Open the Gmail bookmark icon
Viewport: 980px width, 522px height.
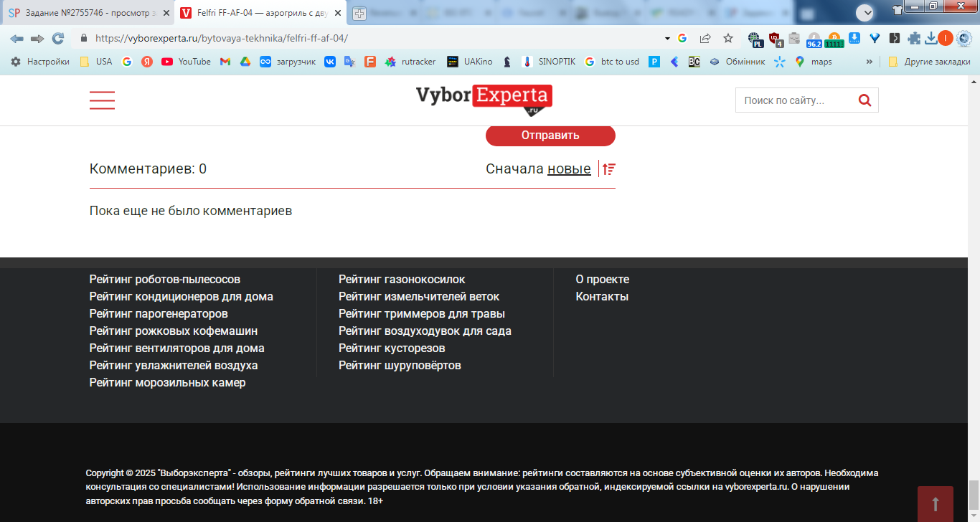(225, 62)
